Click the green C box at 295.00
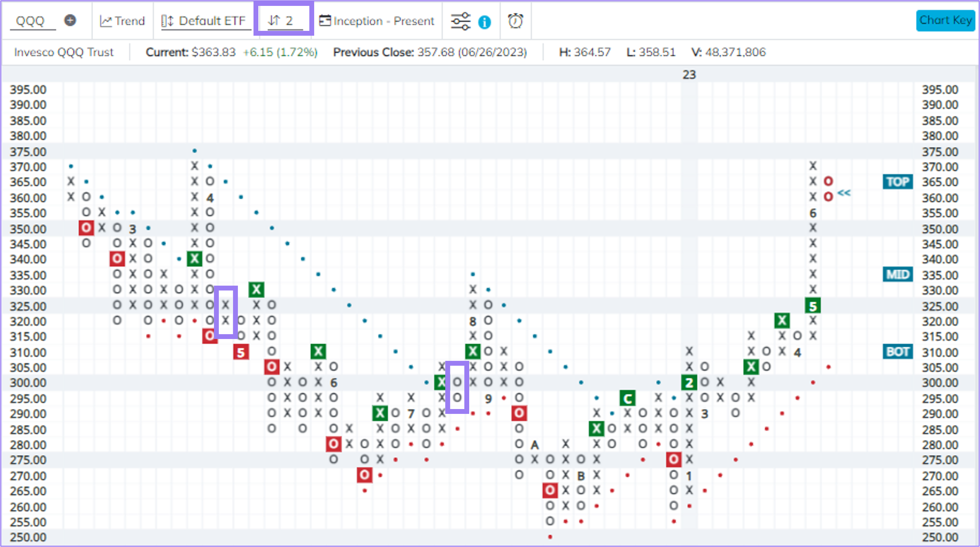This screenshot has width=980, height=547. point(627,398)
